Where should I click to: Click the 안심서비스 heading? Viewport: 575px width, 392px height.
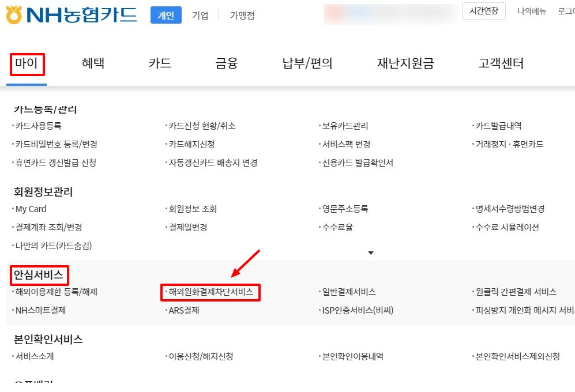pos(39,274)
